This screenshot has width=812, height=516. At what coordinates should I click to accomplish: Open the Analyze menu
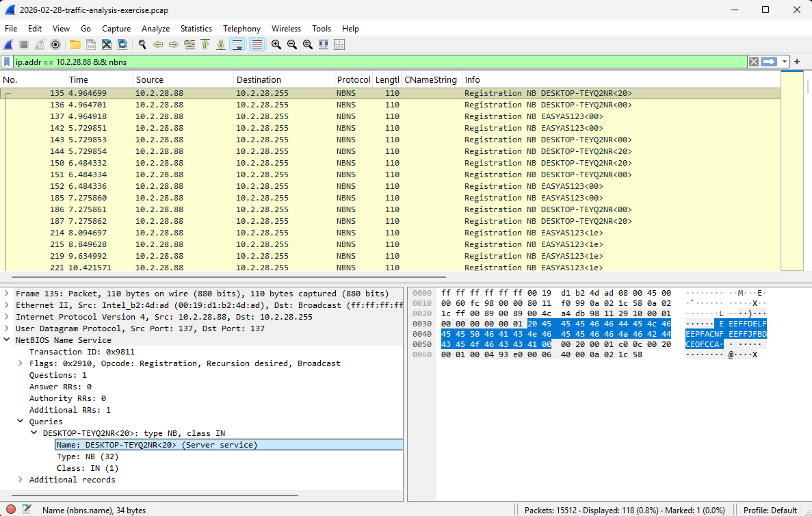coord(155,29)
